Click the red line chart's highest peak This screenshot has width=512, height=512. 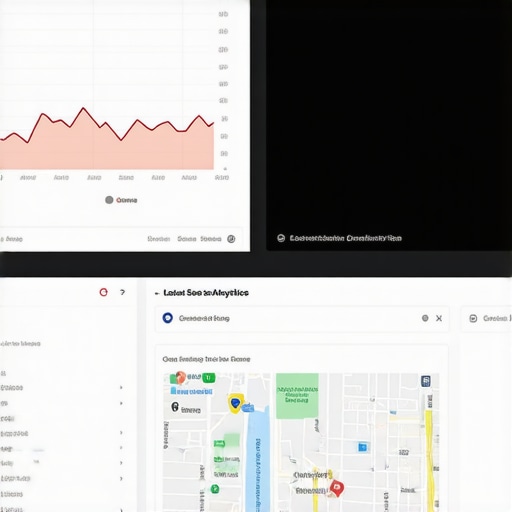[83, 108]
